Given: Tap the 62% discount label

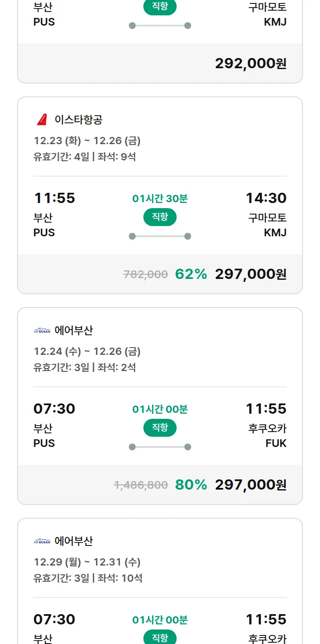Looking at the screenshot, I should tap(191, 274).
